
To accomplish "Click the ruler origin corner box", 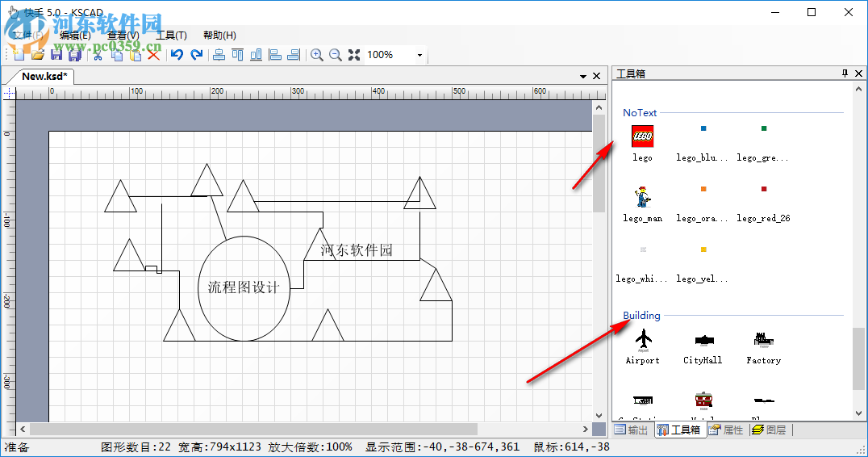I will coord(9,93).
